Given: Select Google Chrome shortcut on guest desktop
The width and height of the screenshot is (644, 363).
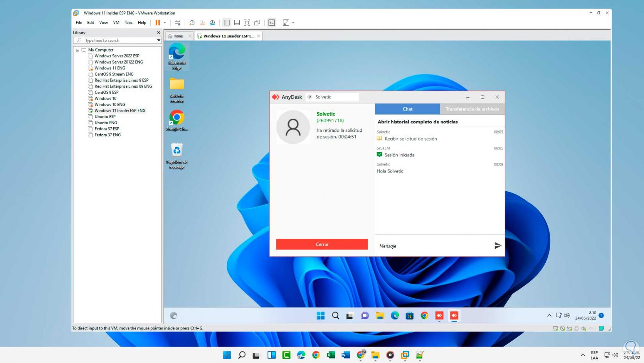Looking at the screenshot, I should click(177, 121).
